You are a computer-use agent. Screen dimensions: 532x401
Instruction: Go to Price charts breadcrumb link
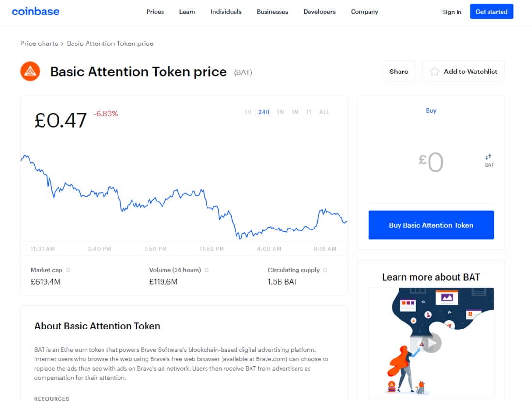tap(39, 43)
